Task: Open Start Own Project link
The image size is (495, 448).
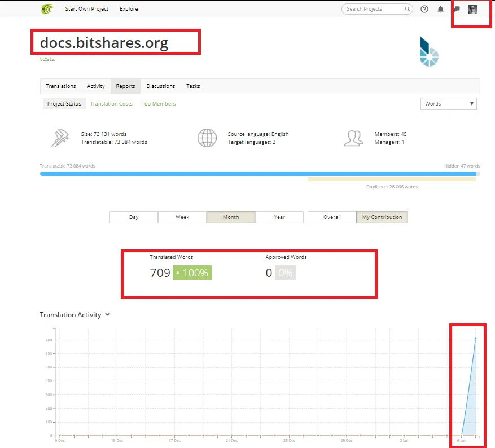Action: [x=87, y=9]
